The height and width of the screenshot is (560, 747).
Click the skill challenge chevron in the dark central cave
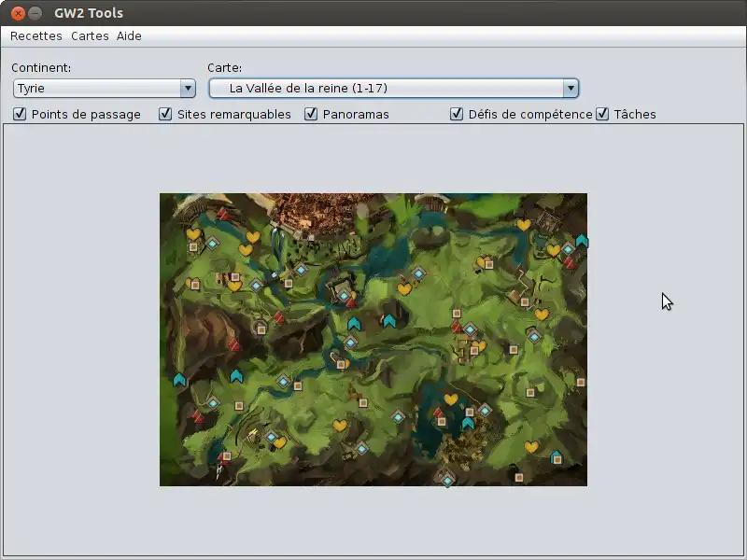389,321
